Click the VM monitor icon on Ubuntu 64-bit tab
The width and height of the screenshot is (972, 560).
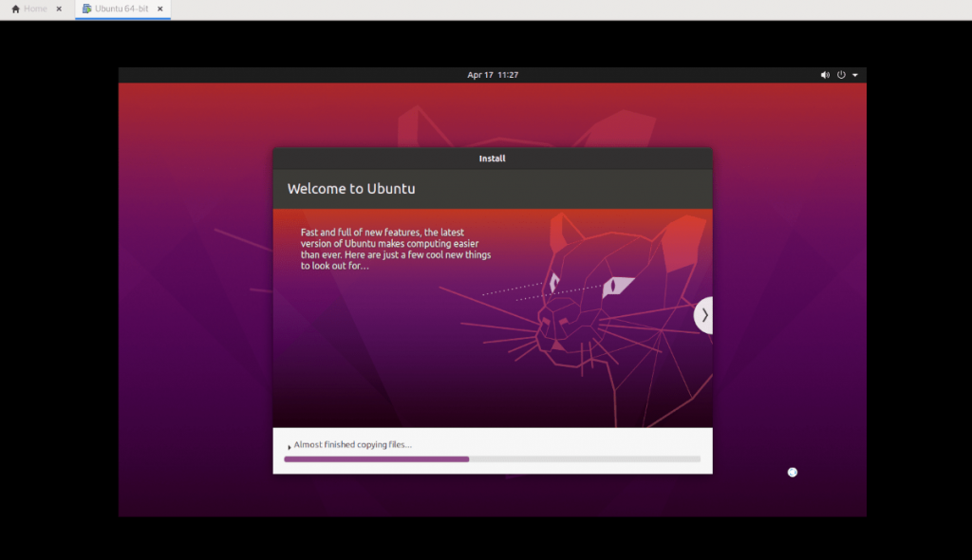point(85,8)
